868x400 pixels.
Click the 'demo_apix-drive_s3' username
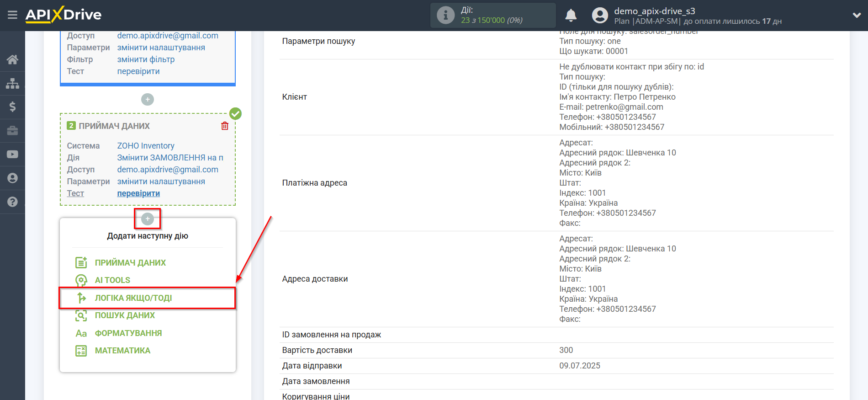655,11
